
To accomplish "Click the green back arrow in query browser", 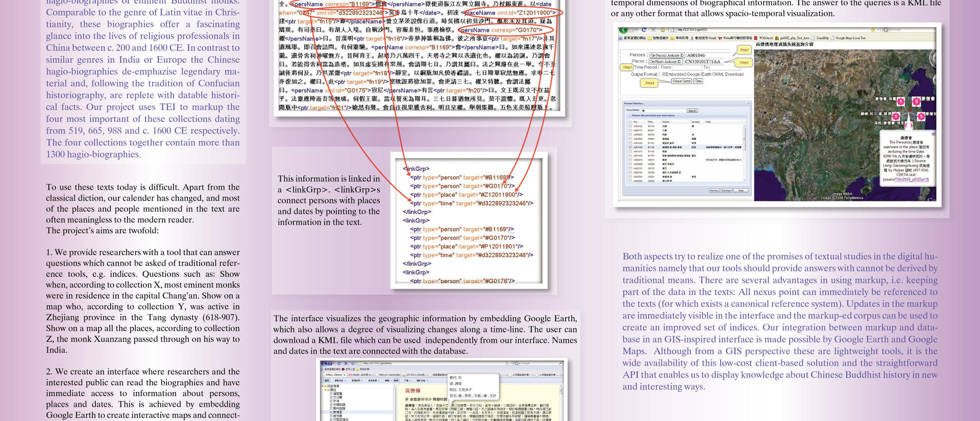I will point(623,30).
